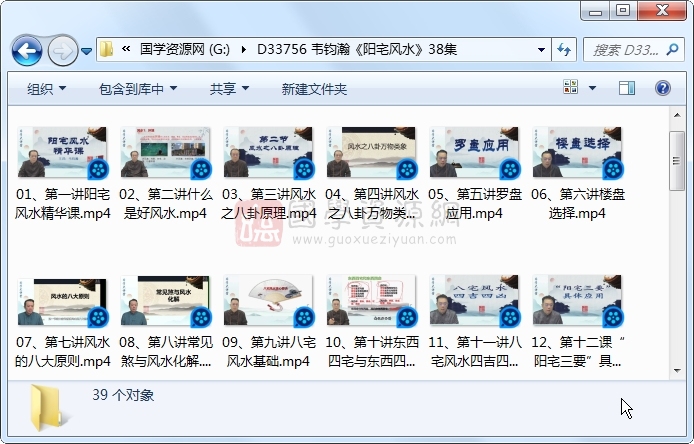694x444 pixels.
Task: Select video thumbnail 05 罗盘应用
Action: coord(474,152)
